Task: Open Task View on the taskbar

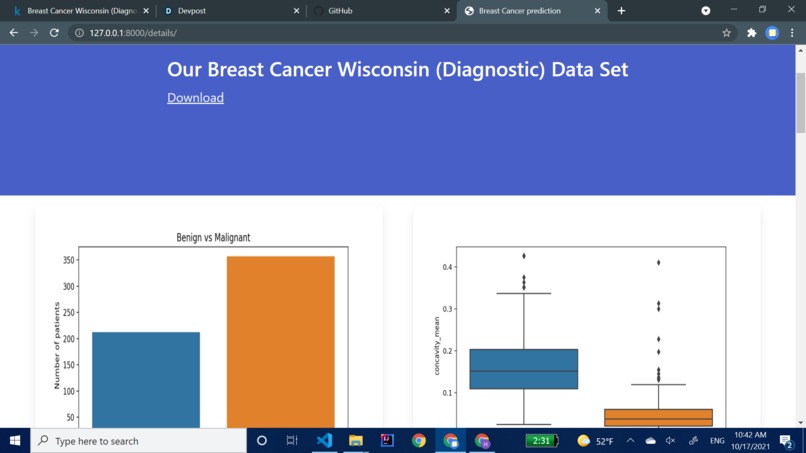Action: pos(292,441)
